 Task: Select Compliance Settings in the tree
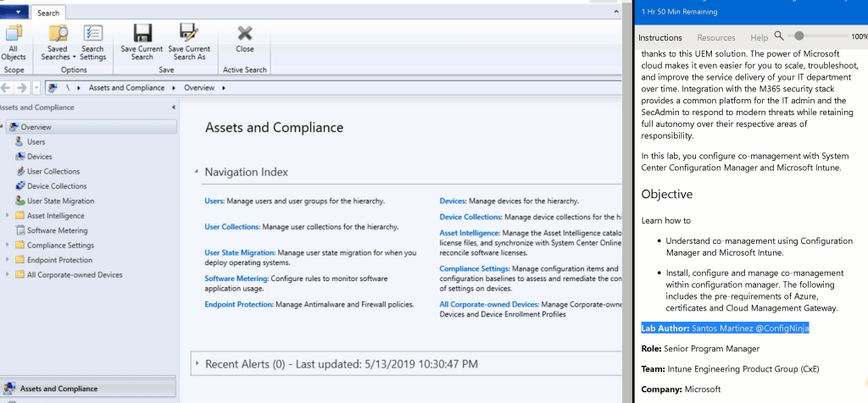click(x=60, y=246)
